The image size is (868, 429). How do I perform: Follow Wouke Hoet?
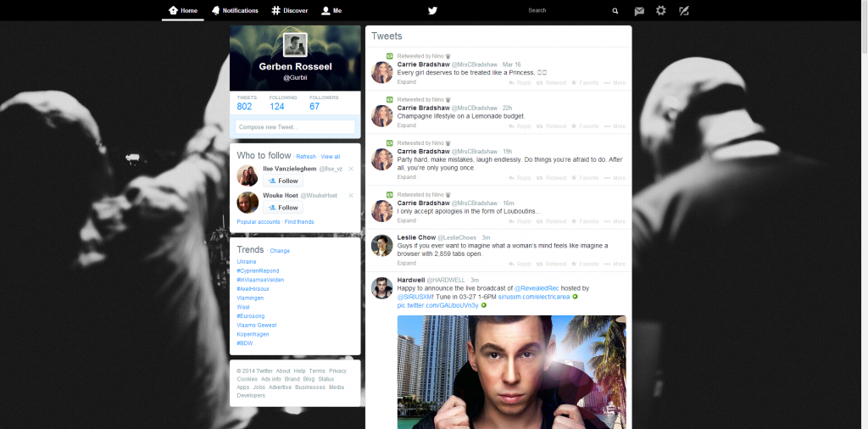coord(283,208)
